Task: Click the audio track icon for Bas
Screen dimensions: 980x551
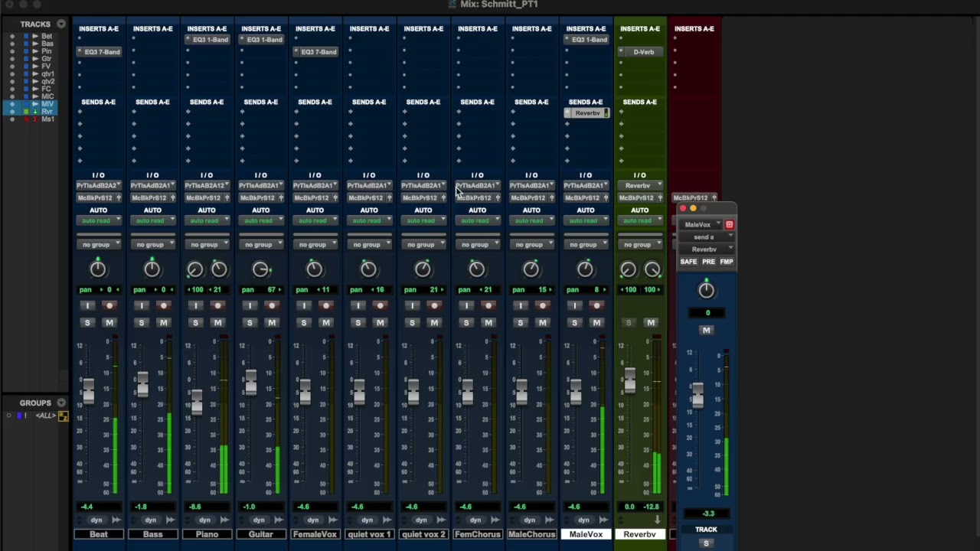Action: pyautogui.click(x=34, y=44)
